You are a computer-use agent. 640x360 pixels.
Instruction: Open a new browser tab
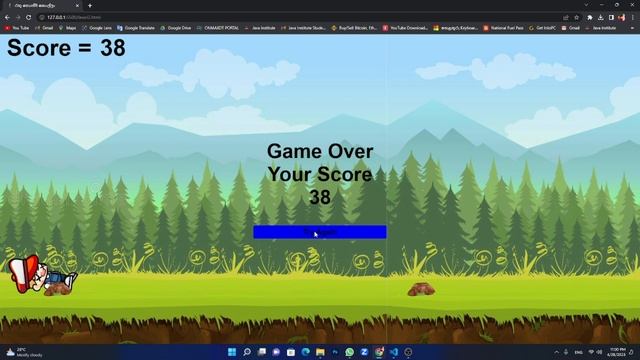[90, 6]
